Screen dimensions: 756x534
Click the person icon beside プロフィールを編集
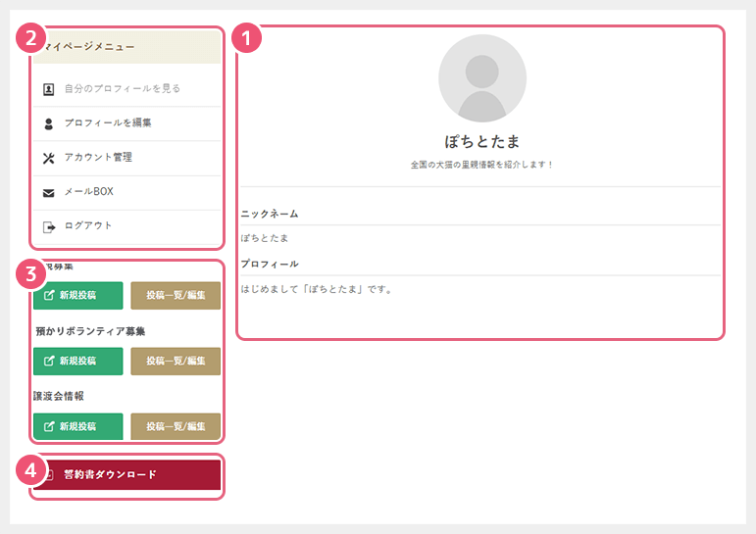pos(49,123)
